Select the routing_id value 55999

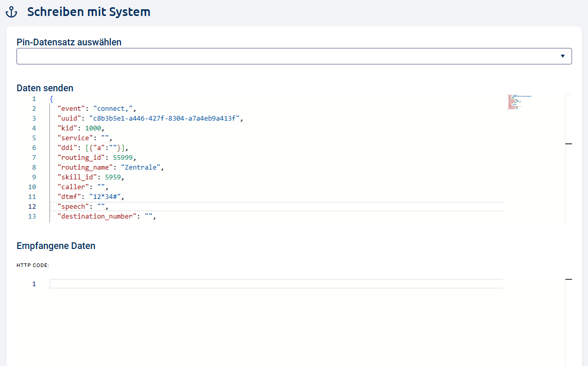pos(123,157)
